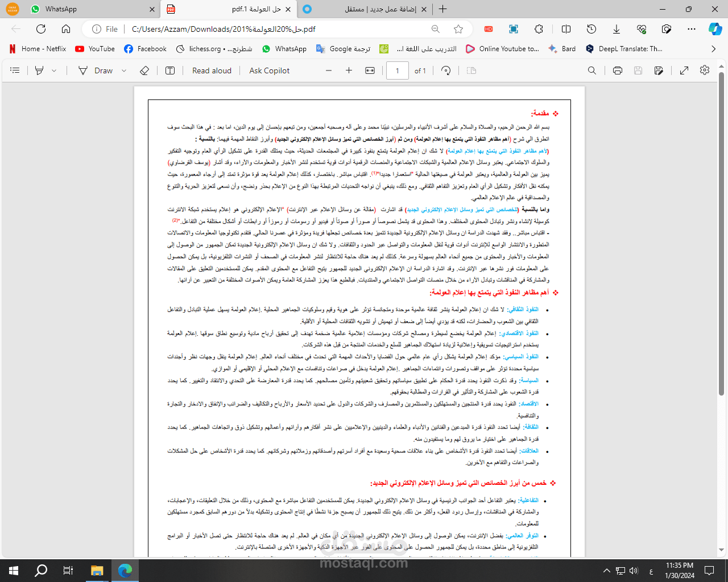The width and height of the screenshot is (728, 582).
Task: Open the Windows Start menu
Action: tap(14, 571)
